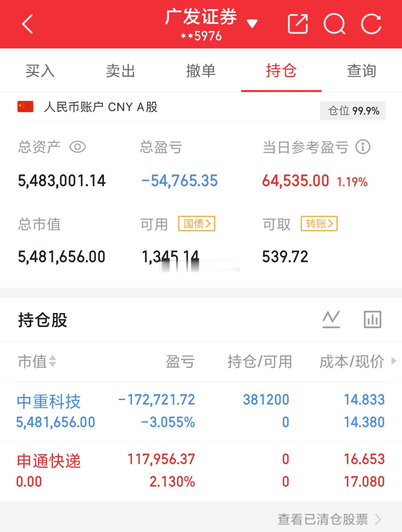The width and height of the screenshot is (402, 532).
Task: Tap 中重科技 current price 14.380
Action: 364,422
